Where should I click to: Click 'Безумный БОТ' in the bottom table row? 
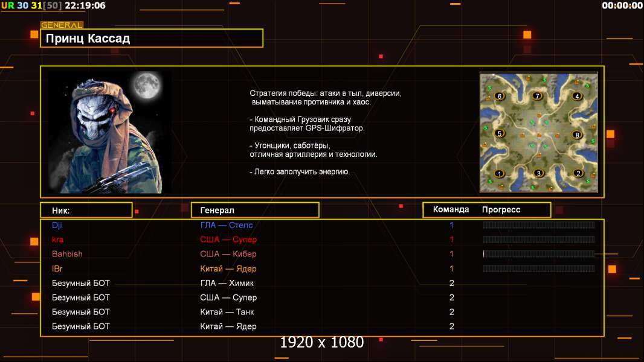coord(80,326)
